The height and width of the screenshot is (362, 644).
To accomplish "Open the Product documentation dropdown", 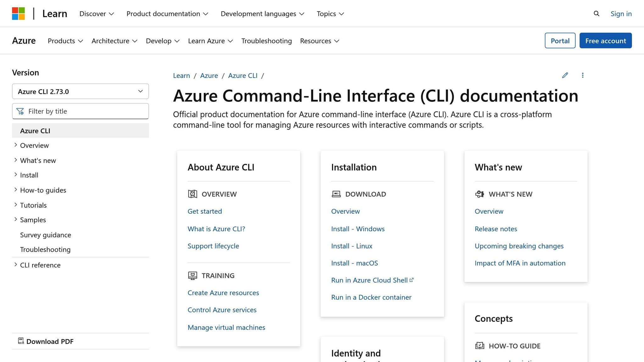I will point(167,14).
